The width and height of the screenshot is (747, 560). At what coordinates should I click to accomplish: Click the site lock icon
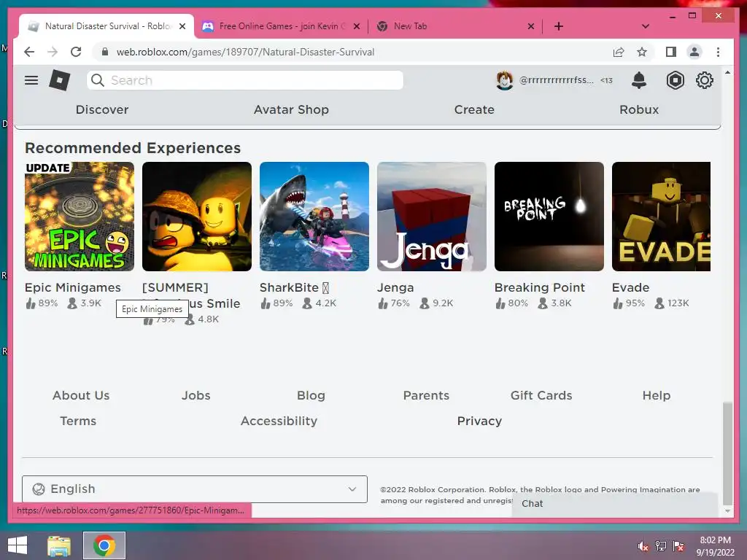(x=105, y=52)
